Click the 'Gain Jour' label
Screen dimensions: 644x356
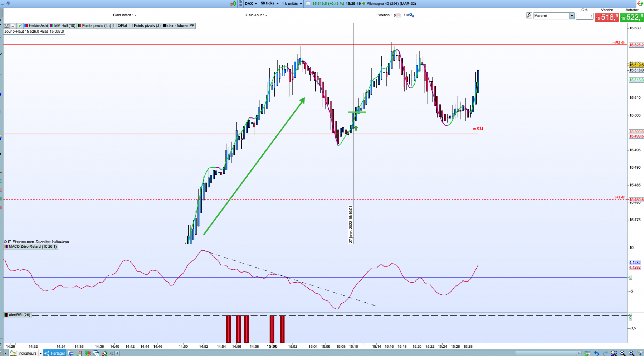click(254, 15)
